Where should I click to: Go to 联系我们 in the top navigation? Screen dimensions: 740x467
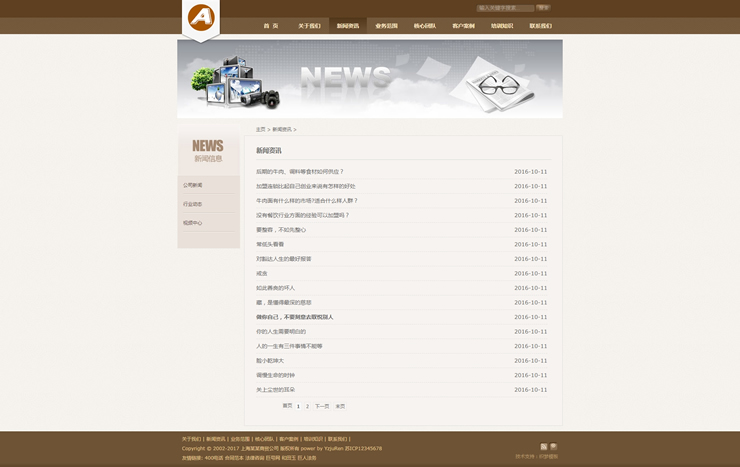click(540, 26)
